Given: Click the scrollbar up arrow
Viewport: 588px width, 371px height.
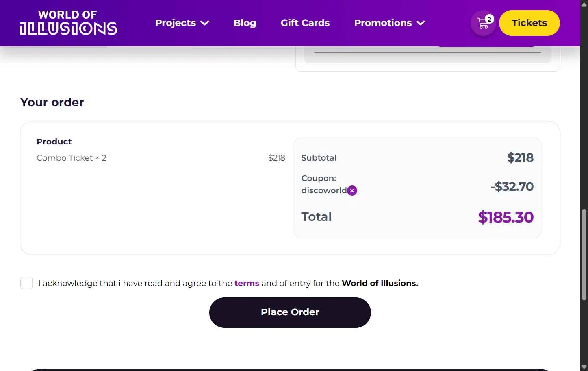Looking at the screenshot, I should [584, 4].
